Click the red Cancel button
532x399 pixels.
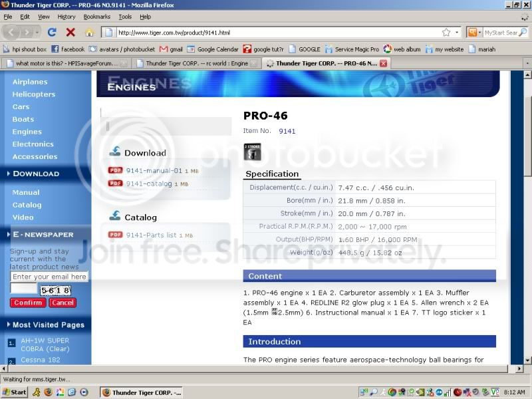pyautogui.click(x=63, y=303)
